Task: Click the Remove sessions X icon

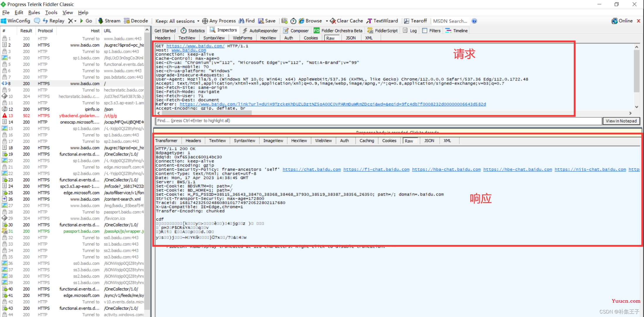Action: coord(70,21)
